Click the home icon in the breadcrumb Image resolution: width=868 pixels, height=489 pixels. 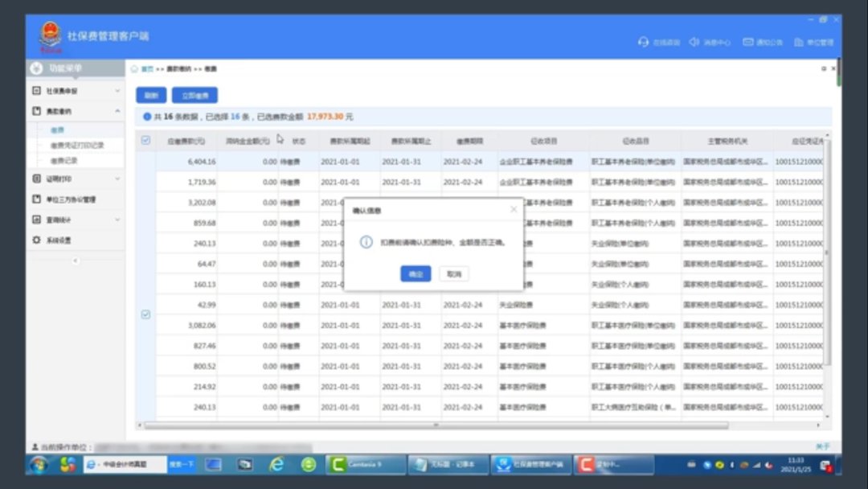click(x=135, y=69)
